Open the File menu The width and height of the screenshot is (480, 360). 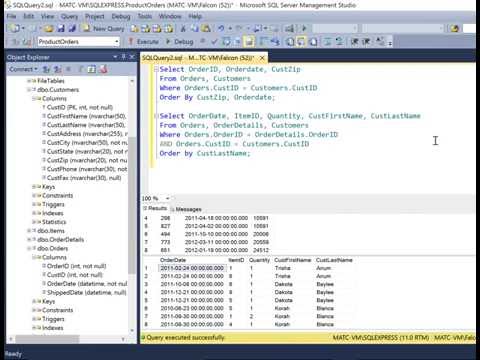coord(11,16)
